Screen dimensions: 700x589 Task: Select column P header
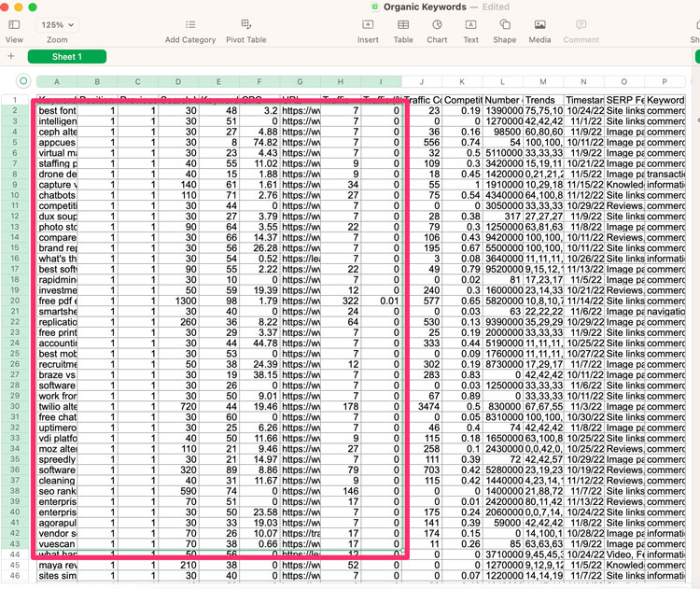[665, 82]
